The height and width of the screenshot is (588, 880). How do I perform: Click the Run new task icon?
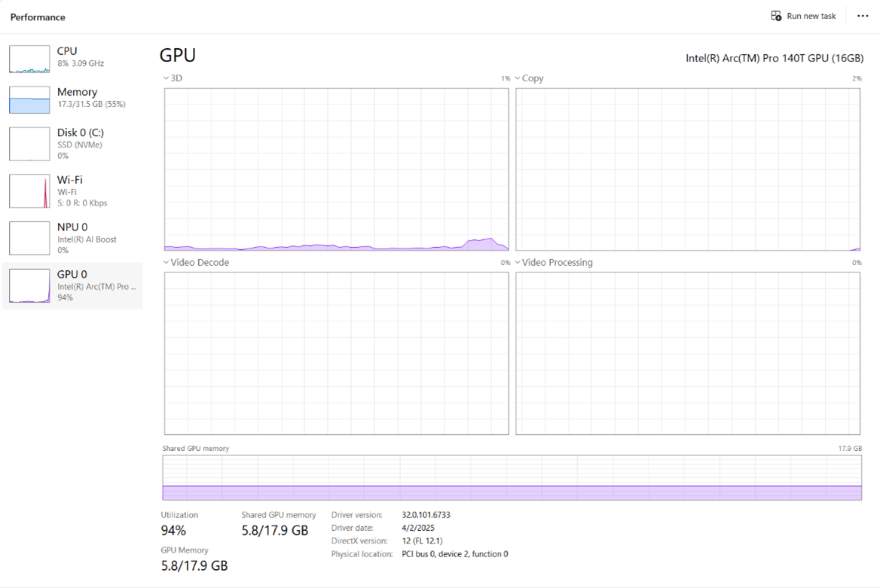[776, 16]
